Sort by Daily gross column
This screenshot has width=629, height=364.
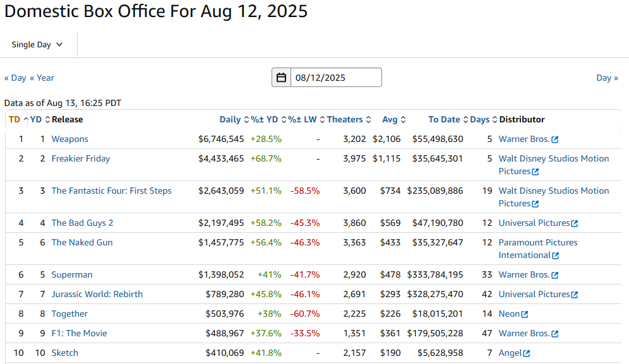(234, 119)
